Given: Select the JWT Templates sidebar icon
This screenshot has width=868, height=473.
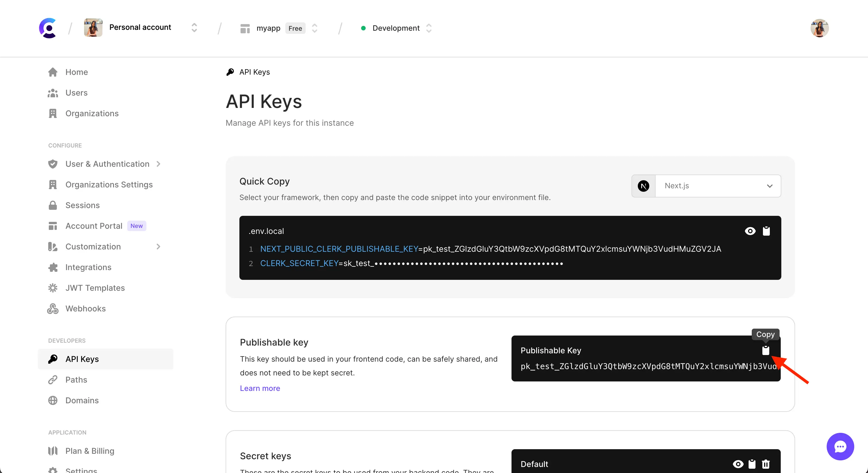Looking at the screenshot, I should coord(53,288).
